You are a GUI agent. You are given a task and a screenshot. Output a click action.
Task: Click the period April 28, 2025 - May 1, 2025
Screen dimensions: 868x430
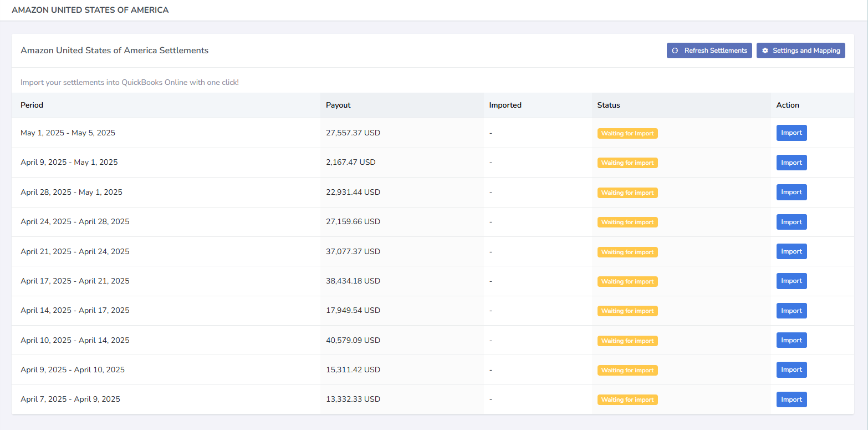72,193
